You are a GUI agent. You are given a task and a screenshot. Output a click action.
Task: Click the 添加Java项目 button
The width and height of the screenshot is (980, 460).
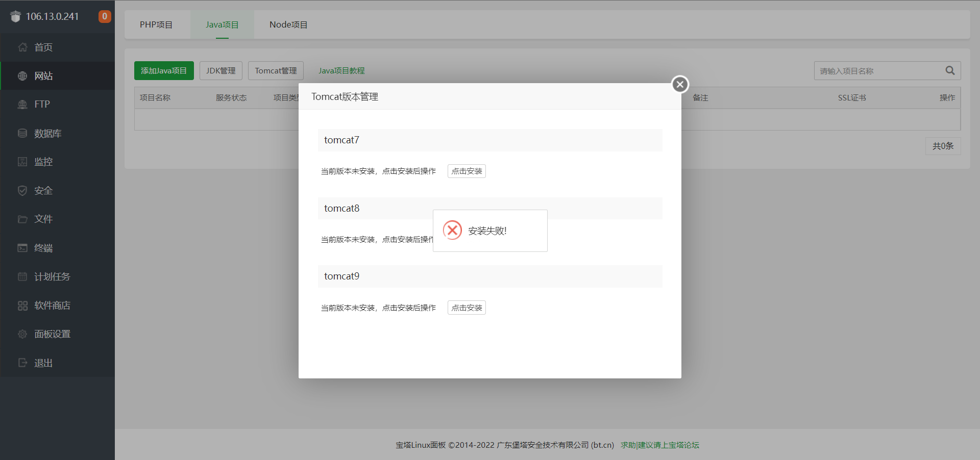[164, 70]
